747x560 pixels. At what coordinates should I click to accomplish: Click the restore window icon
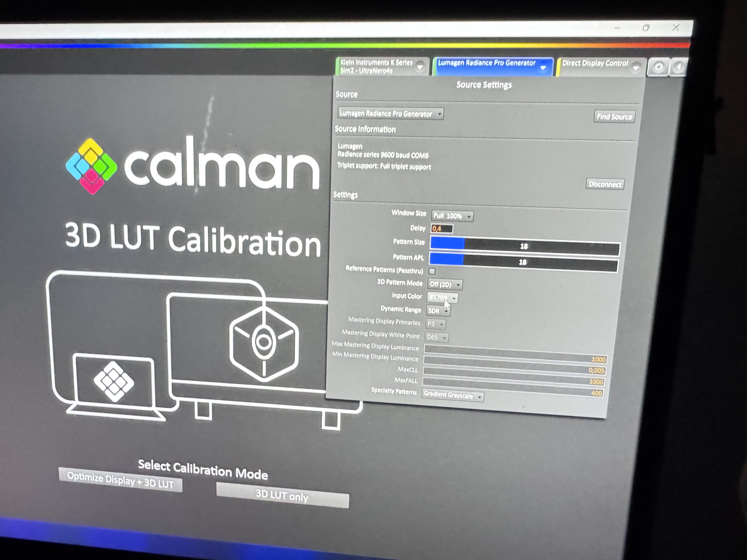(646, 28)
